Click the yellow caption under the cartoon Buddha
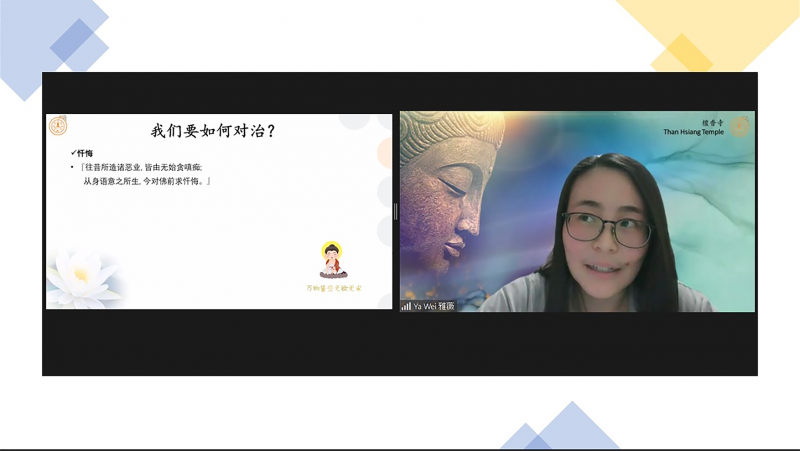 click(333, 288)
